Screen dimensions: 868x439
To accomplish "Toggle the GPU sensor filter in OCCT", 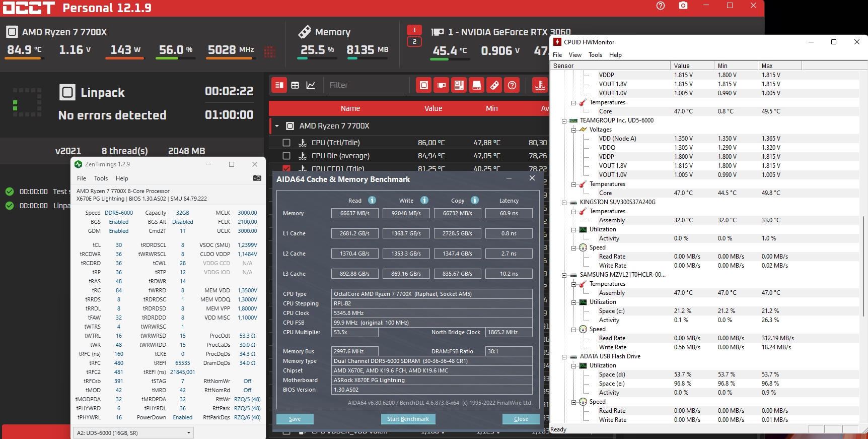I will coord(442,85).
